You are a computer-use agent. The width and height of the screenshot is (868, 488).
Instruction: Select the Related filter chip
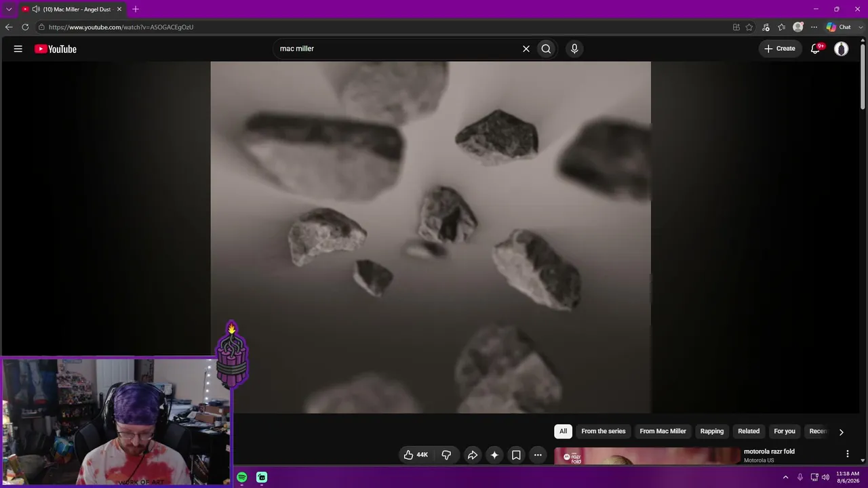click(749, 431)
